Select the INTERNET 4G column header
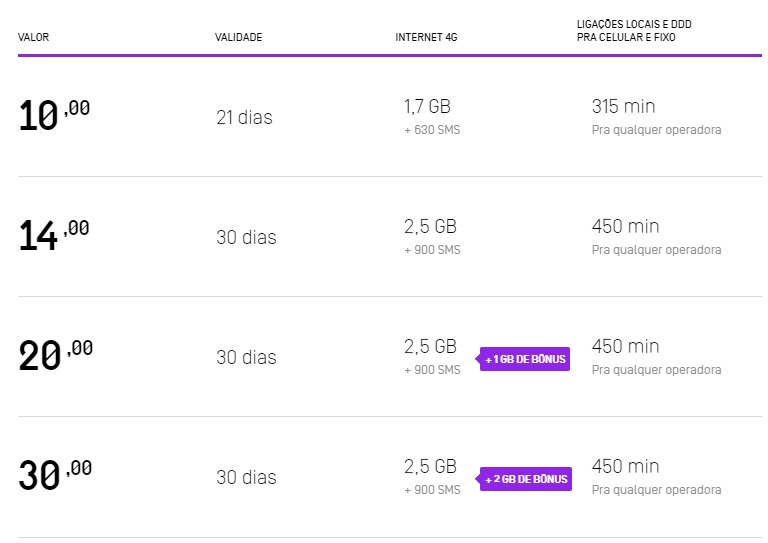 click(x=426, y=38)
